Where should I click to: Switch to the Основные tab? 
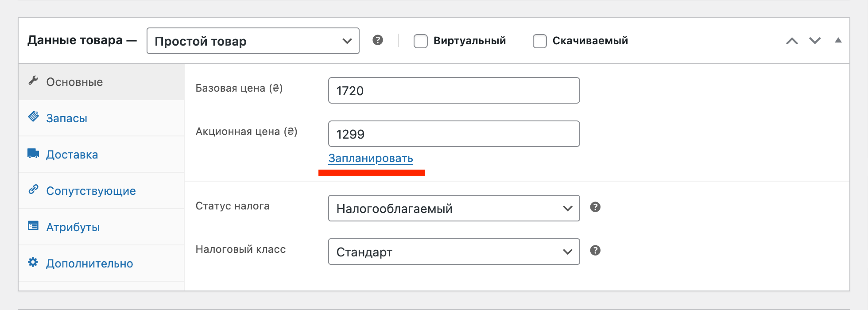[101, 82]
